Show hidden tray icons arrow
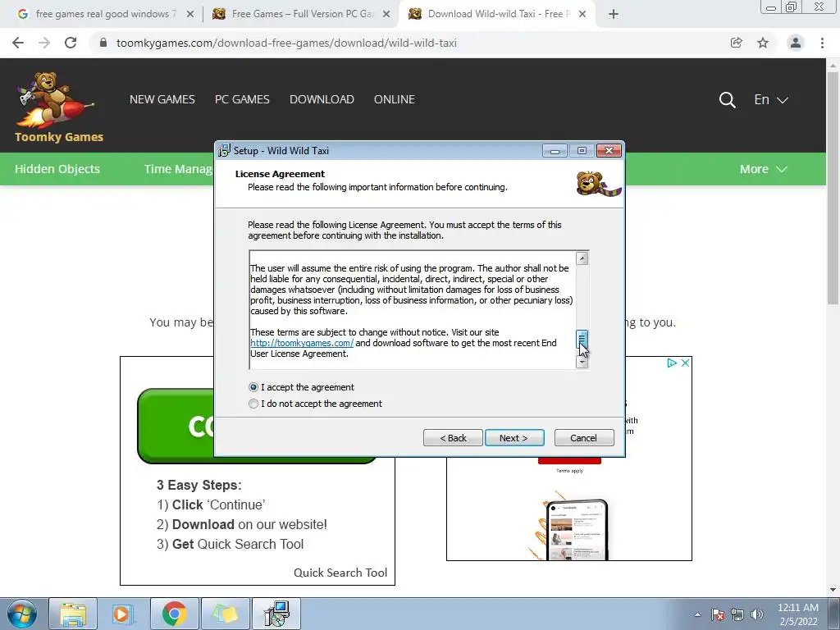Viewport: 840px width, 630px height. pyautogui.click(x=697, y=614)
